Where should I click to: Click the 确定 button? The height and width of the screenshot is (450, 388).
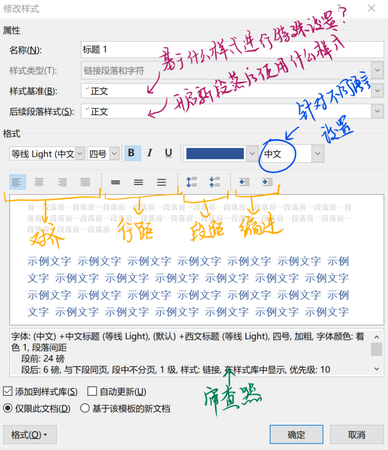pos(296,435)
